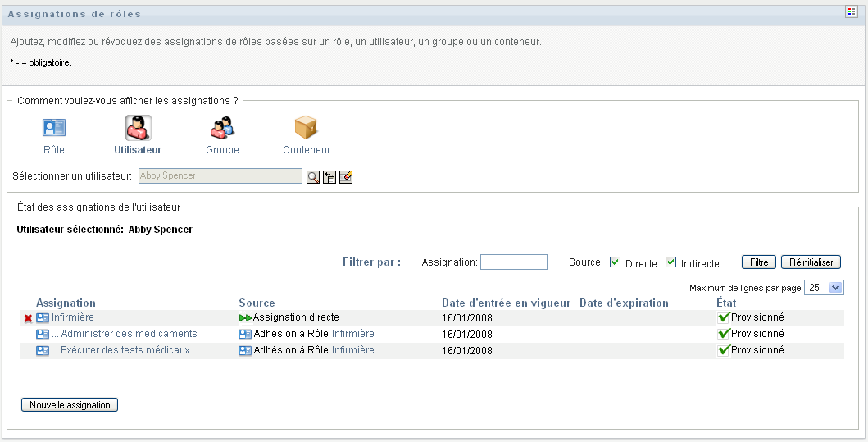Click the Conteneur label under icon
The width and height of the screenshot is (868, 442).
pyautogui.click(x=307, y=149)
